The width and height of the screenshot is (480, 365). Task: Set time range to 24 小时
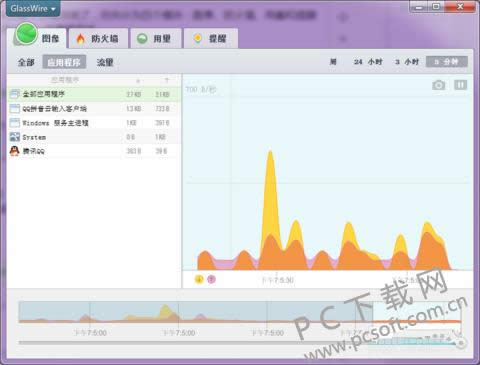368,62
